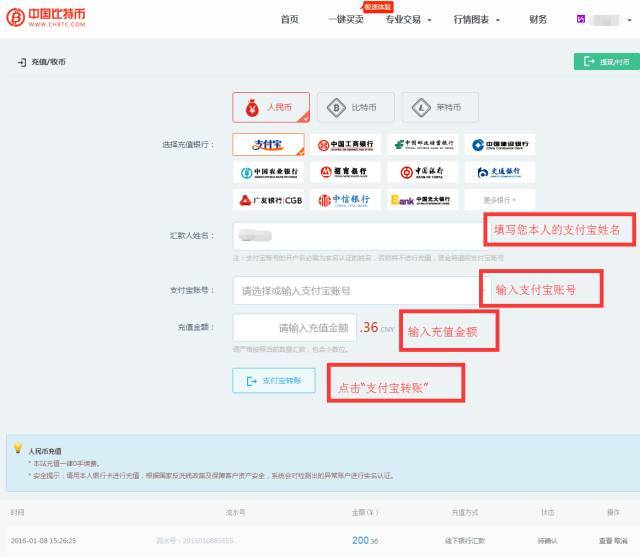The image size is (640, 557).
Task: Choose 中国光大银行 as recharge bank
Action: (x=423, y=200)
